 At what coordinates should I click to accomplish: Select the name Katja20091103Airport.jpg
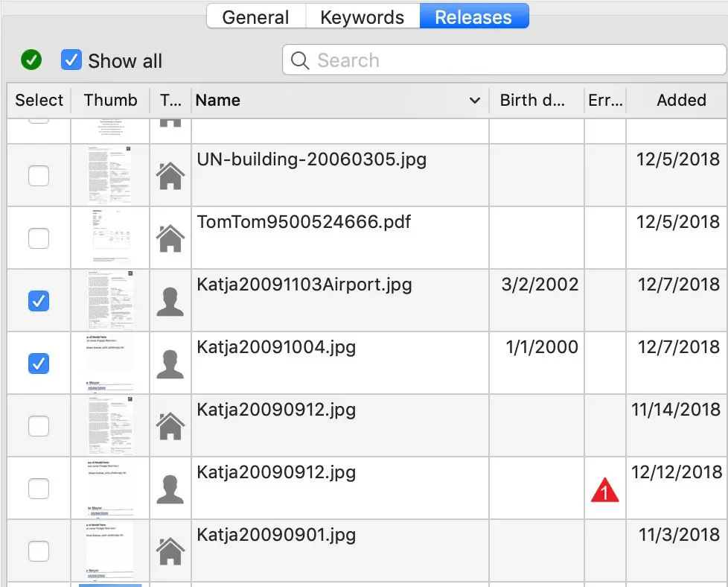304,285
